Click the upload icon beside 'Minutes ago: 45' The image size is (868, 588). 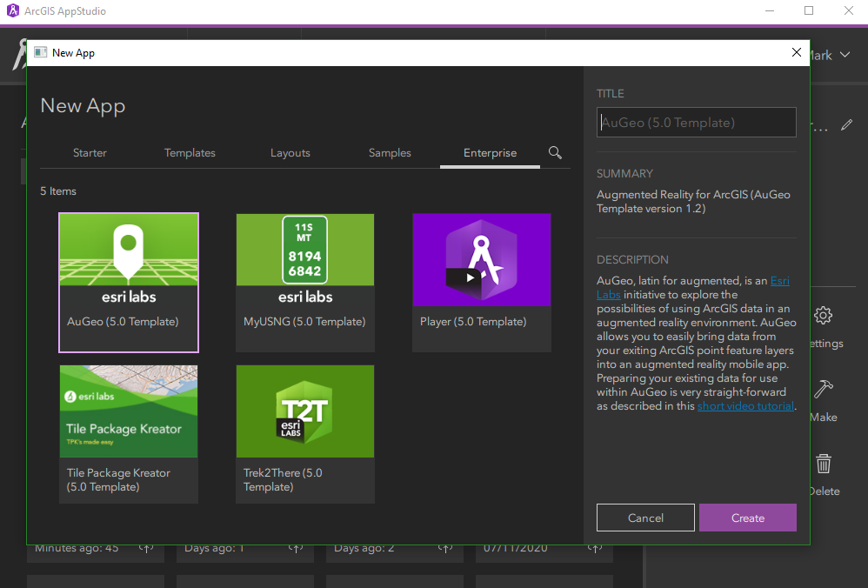coord(144,548)
